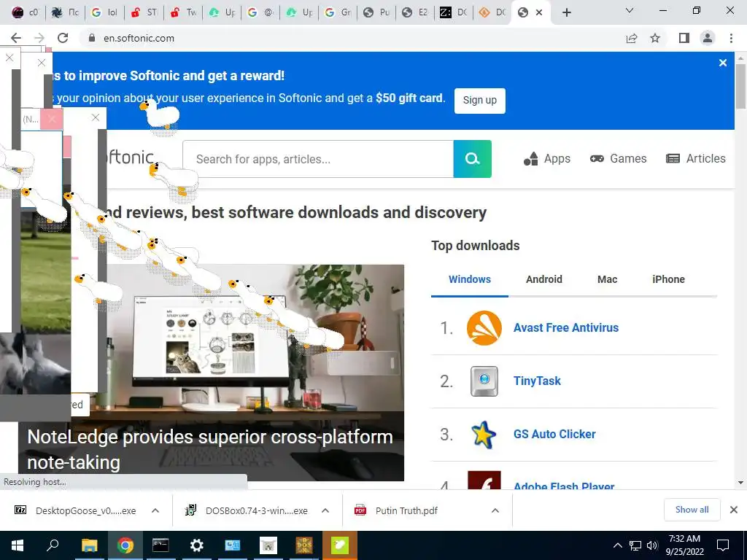
Task: Open the Articles section
Action: pyautogui.click(x=695, y=158)
